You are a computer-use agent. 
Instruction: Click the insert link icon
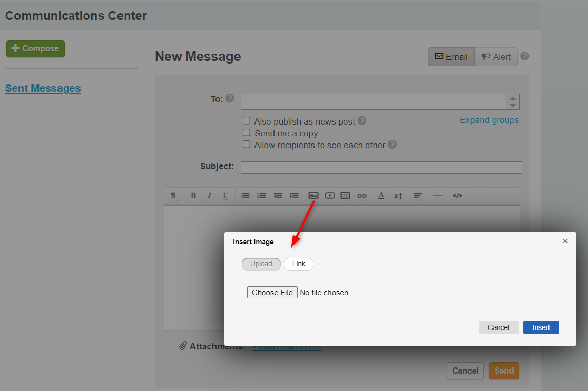coord(362,196)
